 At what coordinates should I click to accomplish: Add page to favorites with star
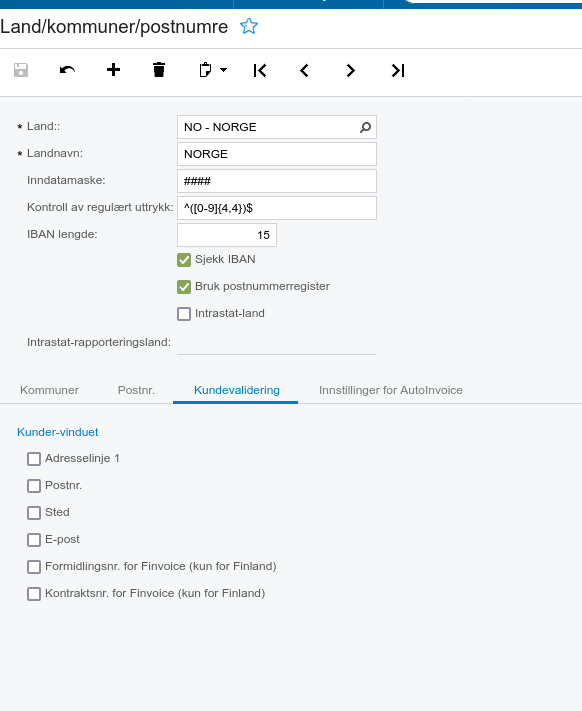coord(249,26)
